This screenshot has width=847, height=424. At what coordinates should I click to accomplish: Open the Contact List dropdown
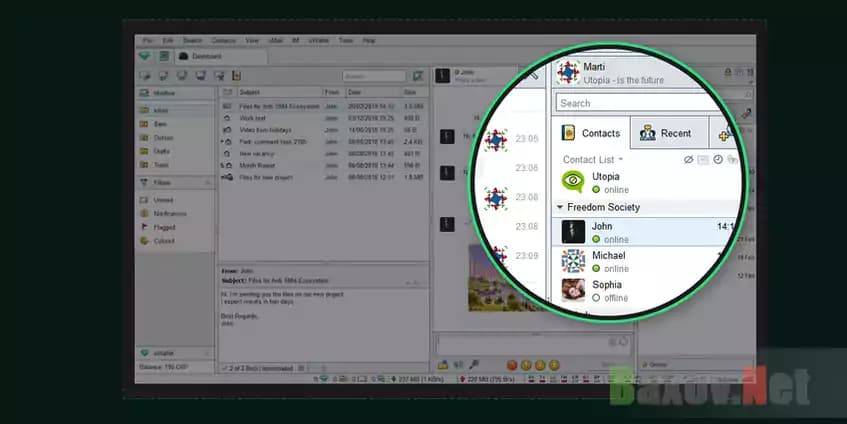coord(593,160)
